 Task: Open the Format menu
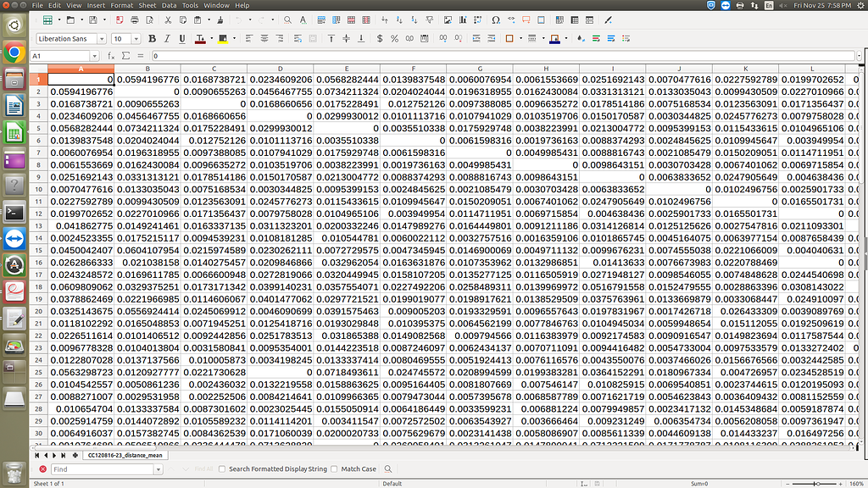tap(121, 5)
